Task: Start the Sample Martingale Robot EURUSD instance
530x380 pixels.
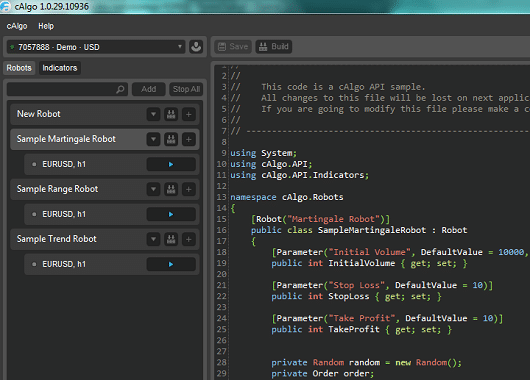Action: click(x=171, y=164)
